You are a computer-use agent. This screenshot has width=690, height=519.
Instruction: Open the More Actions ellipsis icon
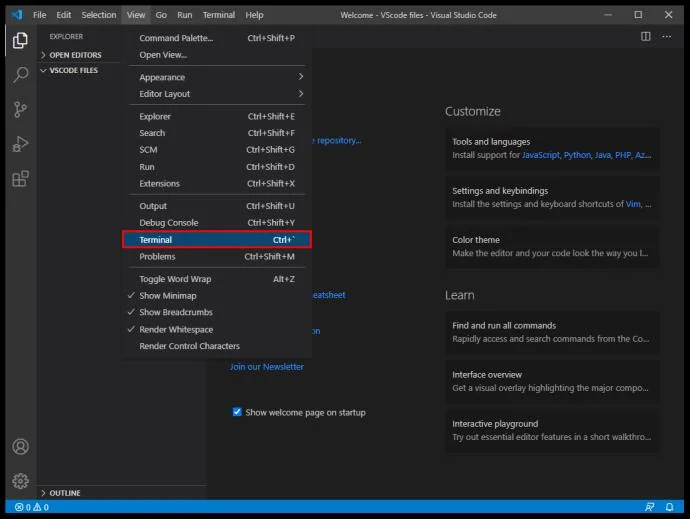click(667, 37)
